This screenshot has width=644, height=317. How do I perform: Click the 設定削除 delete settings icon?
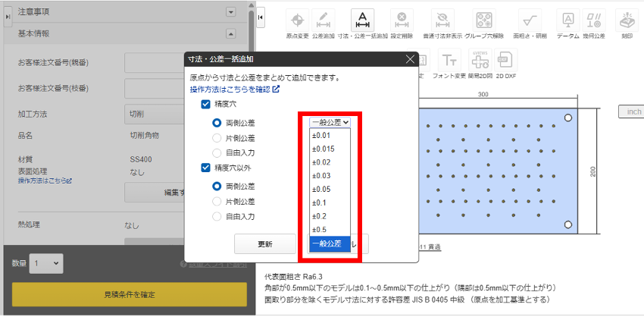point(402,20)
